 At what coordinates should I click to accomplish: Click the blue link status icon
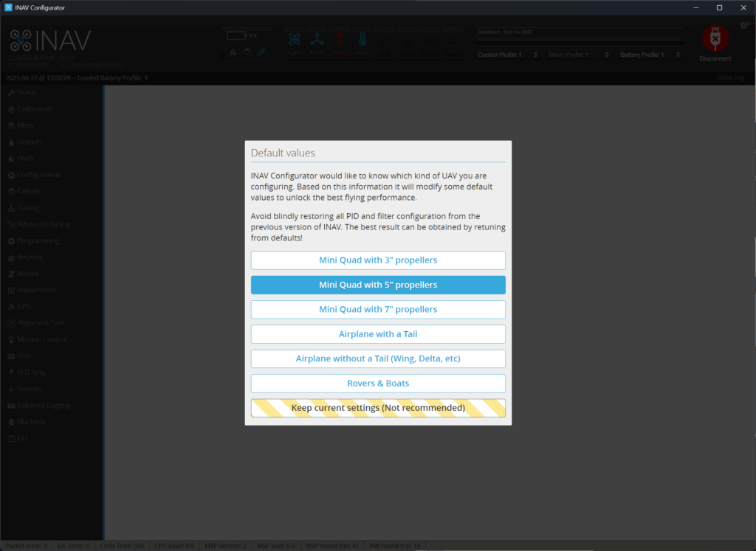(x=261, y=52)
